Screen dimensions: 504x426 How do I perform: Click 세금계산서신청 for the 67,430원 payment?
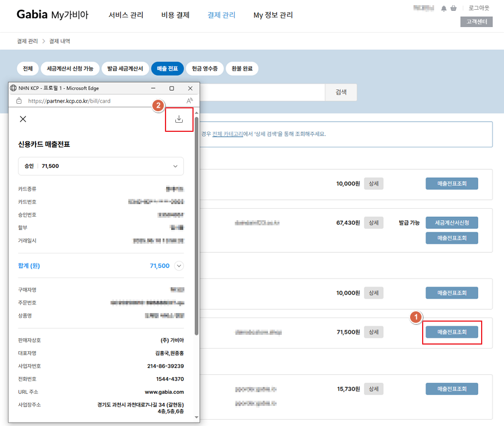(x=452, y=222)
